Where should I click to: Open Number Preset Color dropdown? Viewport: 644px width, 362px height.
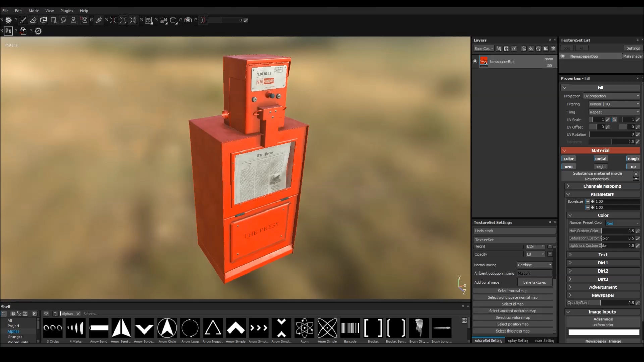click(623, 223)
